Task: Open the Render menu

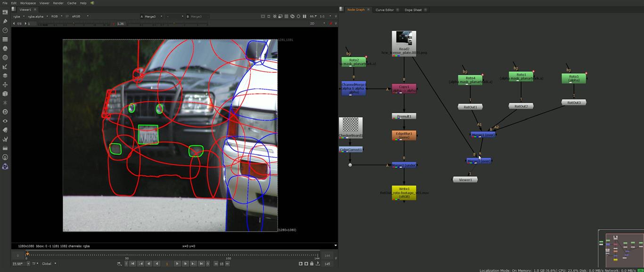Action: (58, 3)
